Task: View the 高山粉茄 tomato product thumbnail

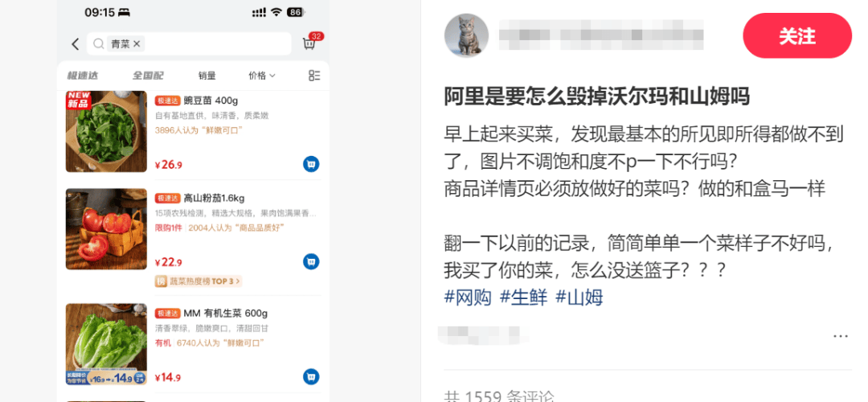Action: point(106,228)
